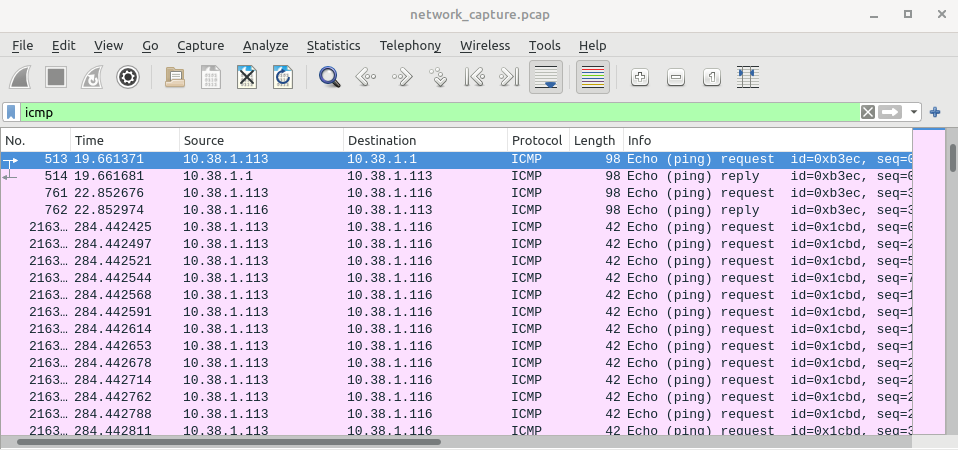
Task: Zoom out the packet text
Action: point(676,78)
